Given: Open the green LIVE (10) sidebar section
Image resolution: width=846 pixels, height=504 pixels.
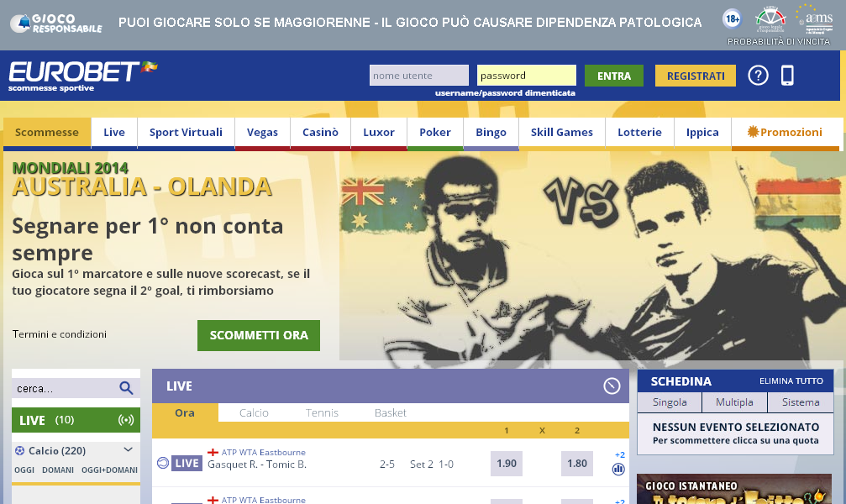Looking at the screenshot, I should pos(76,420).
